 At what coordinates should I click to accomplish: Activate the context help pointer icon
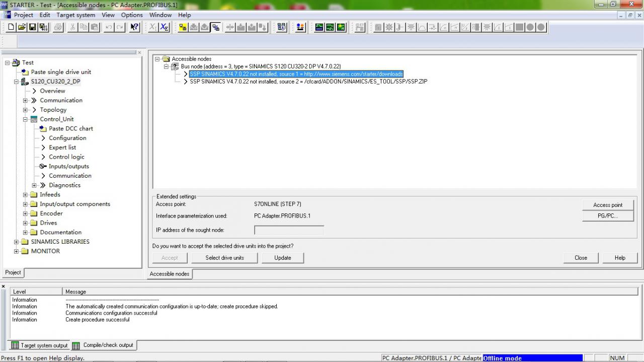(x=134, y=27)
